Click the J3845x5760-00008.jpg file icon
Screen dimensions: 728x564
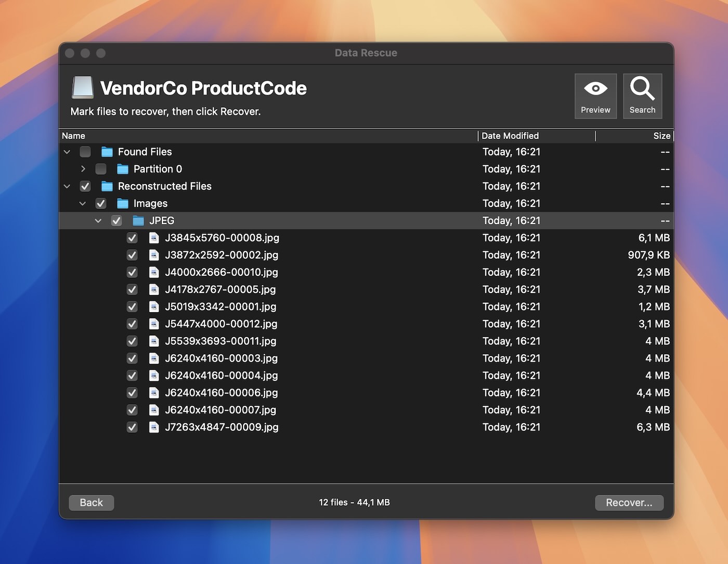[154, 238]
